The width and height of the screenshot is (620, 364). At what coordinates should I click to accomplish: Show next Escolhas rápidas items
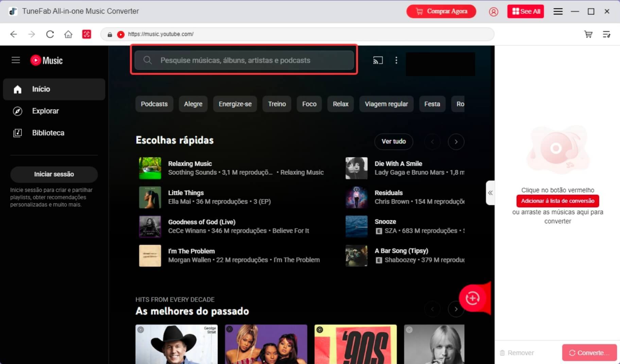coord(456,142)
